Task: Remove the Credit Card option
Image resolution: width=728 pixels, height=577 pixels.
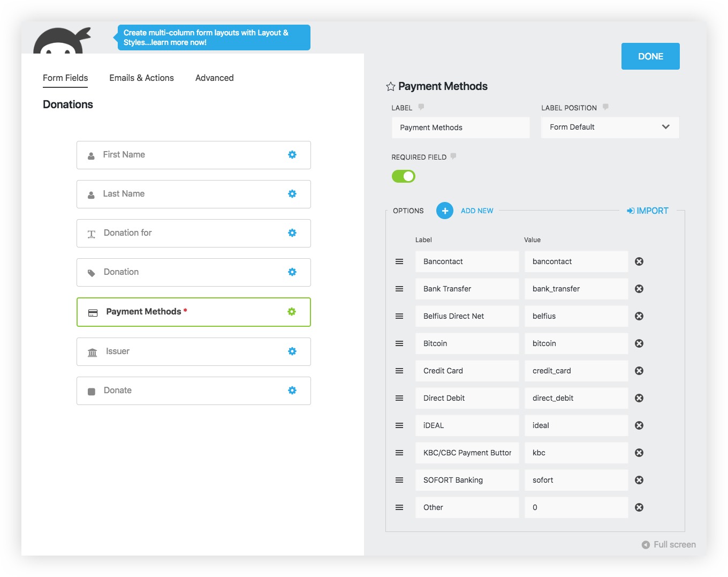Action: coord(639,371)
